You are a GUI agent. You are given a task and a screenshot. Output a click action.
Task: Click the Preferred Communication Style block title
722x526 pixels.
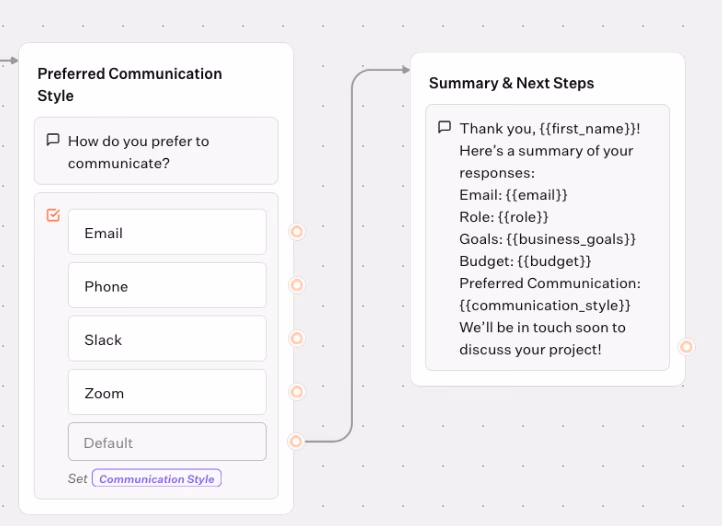[130, 85]
